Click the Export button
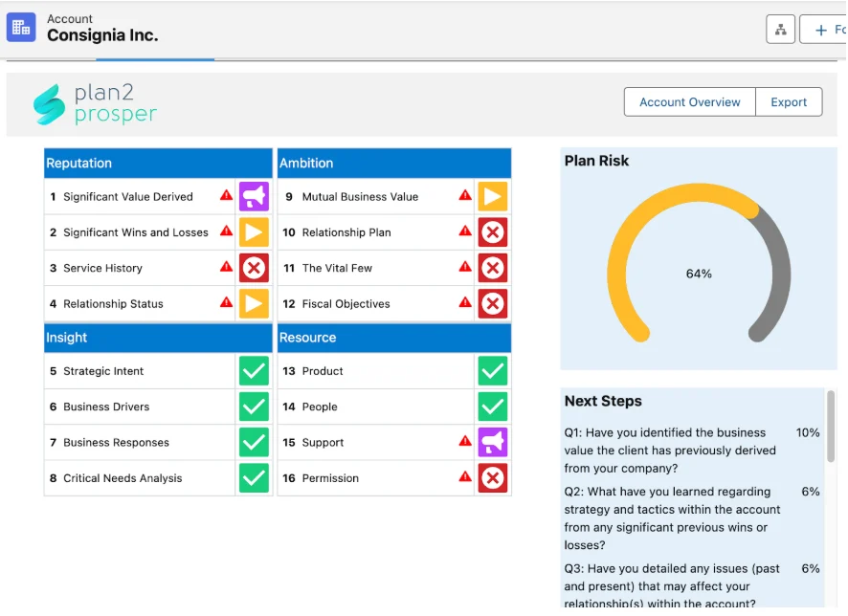Image resolution: width=848 pixels, height=616 pixels. tap(789, 102)
